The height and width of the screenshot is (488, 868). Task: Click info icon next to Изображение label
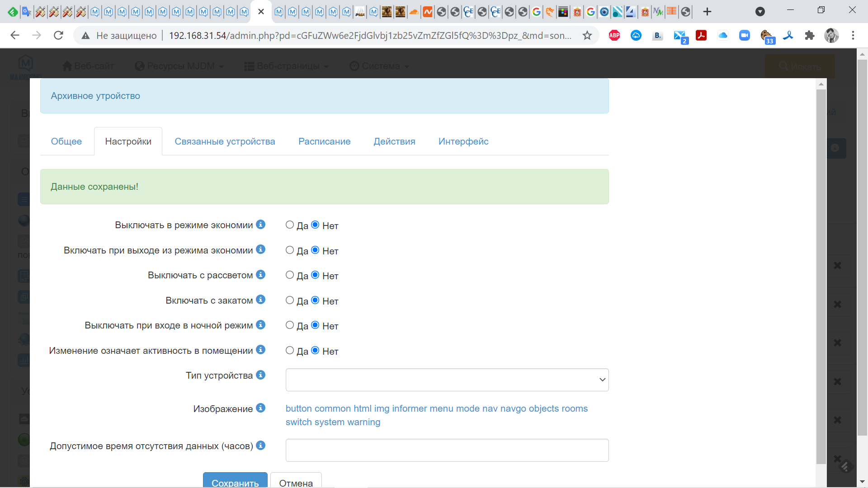pyautogui.click(x=260, y=408)
